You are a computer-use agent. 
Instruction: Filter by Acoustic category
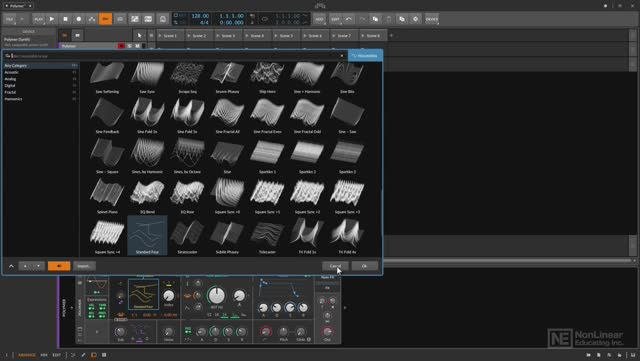(41, 72)
